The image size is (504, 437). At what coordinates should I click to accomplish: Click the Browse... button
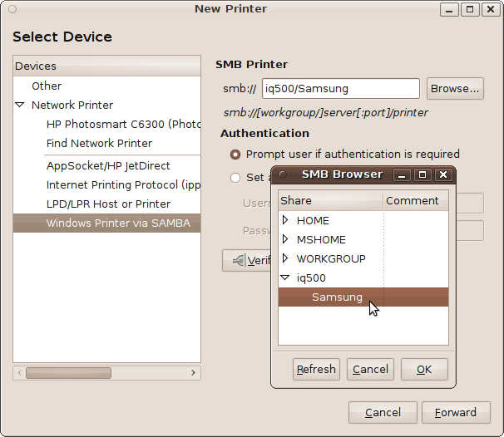click(455, 89)
